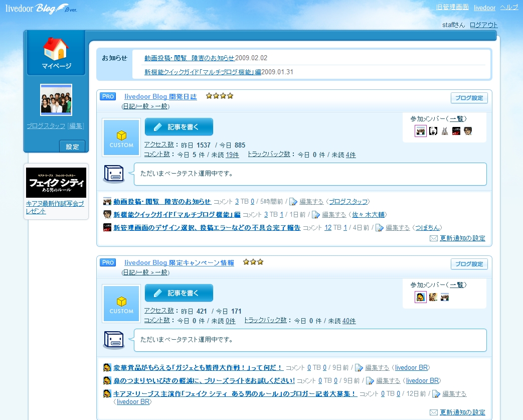Open the 動画投稿・閲覧 障害のお知らせ announcement dated 2009.02.02
The width and height of the screenshot is (523, 420).
pos(190,58)
